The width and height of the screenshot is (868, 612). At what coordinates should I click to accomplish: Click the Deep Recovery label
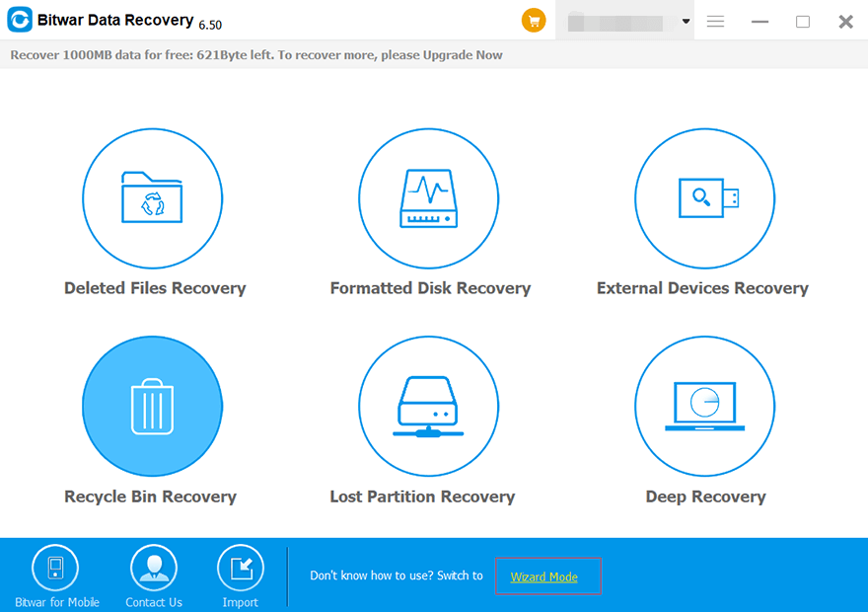tap(706, 497)
